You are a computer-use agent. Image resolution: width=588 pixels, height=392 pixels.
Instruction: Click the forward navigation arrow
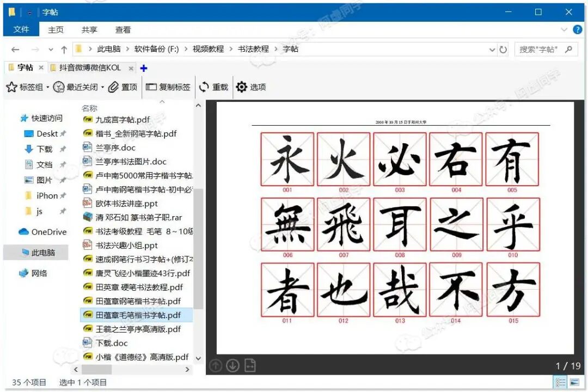click(35, 50)
